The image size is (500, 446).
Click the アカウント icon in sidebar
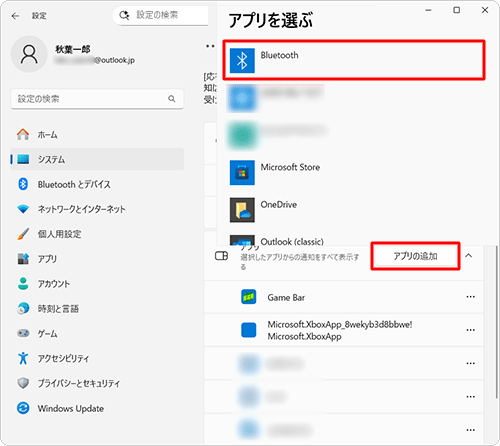(23, 284)
